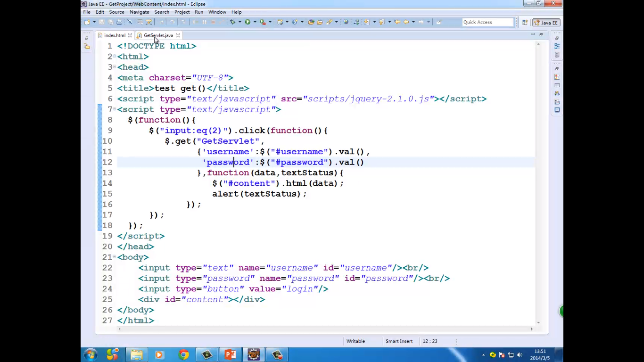The width and height of the screenshot is (644, 362).
Task: Open the Source menu
Action: [116, 12]
